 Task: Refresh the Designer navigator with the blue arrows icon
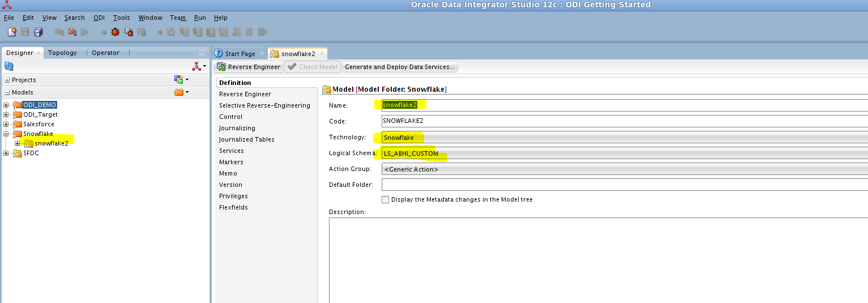[8, 67]
